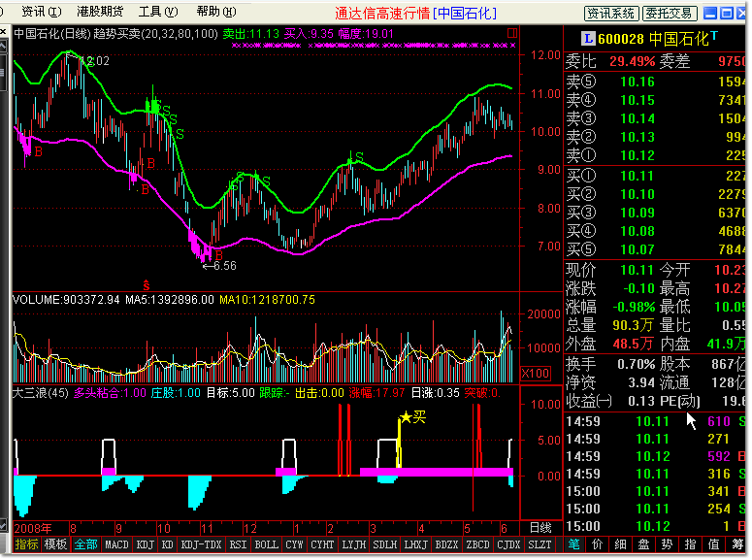Viewport: 752px width, 560px height.
Task: Click the 6.56 low price marker
Action: [220, 265]
